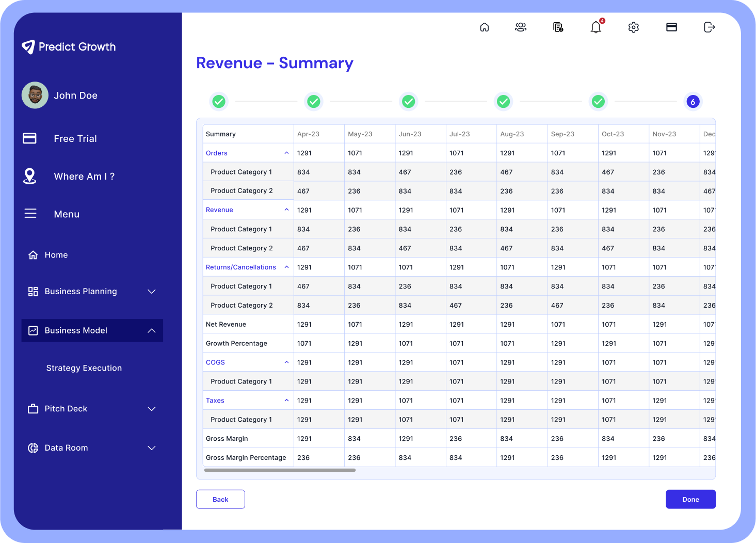Select step 6 in the progress indicator
Viewport: 756px width, 543px height.
point(693,102)
